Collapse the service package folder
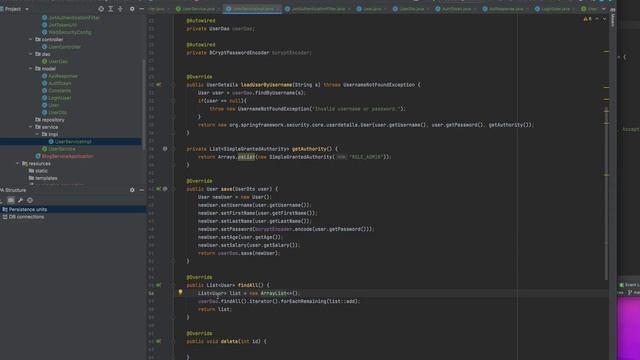Image resolution: width=640 pixels, height=360 pixels. point(31,127)
